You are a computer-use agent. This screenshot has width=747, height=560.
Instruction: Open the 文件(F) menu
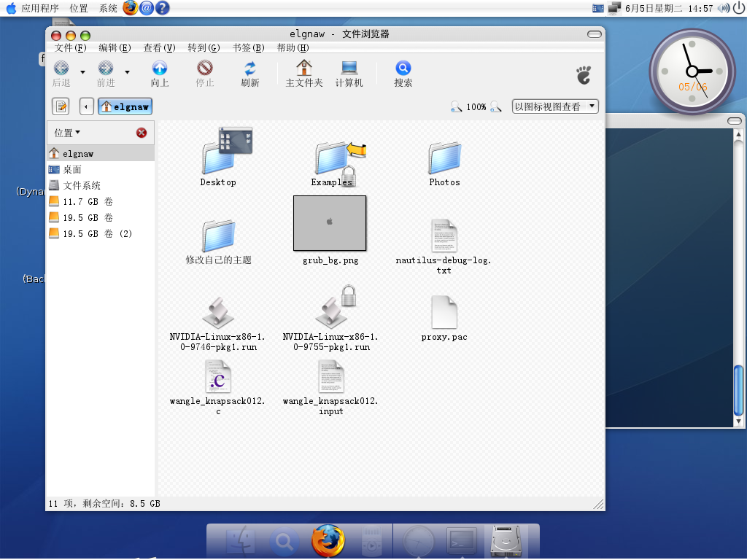(71, 47)
